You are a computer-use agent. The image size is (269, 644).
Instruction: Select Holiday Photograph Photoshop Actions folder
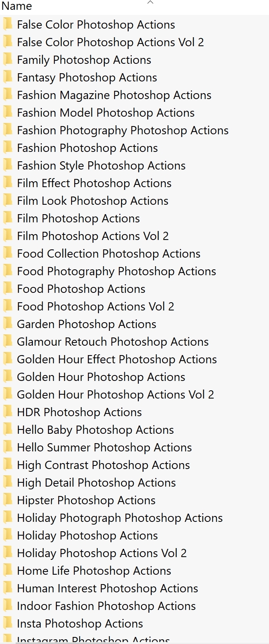120,518
